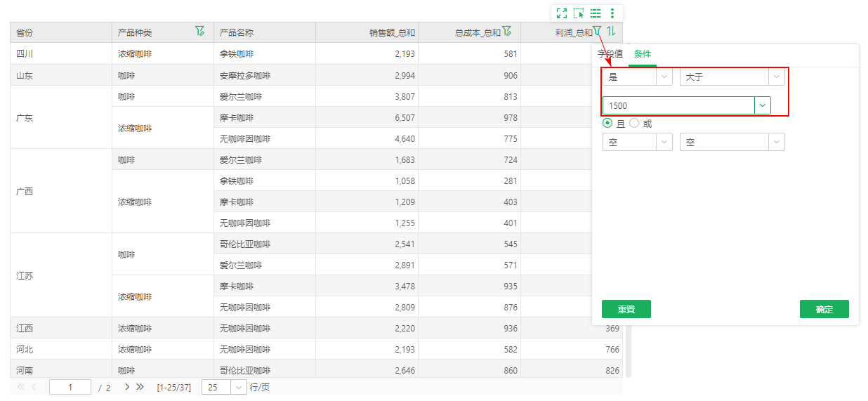Click the [1-25/37] record range text
Image resolution: width=868 pixels, height=401 pixels.
pos(174,387)
